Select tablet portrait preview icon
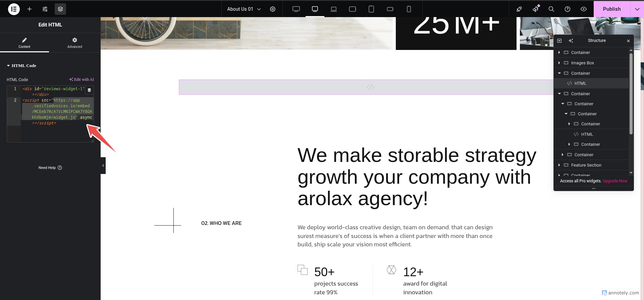The image size is (644, 300). coord(371,9)
